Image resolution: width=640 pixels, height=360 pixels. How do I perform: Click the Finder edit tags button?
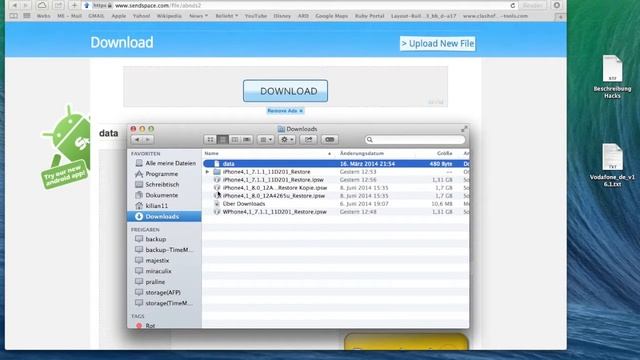(330, 140)
